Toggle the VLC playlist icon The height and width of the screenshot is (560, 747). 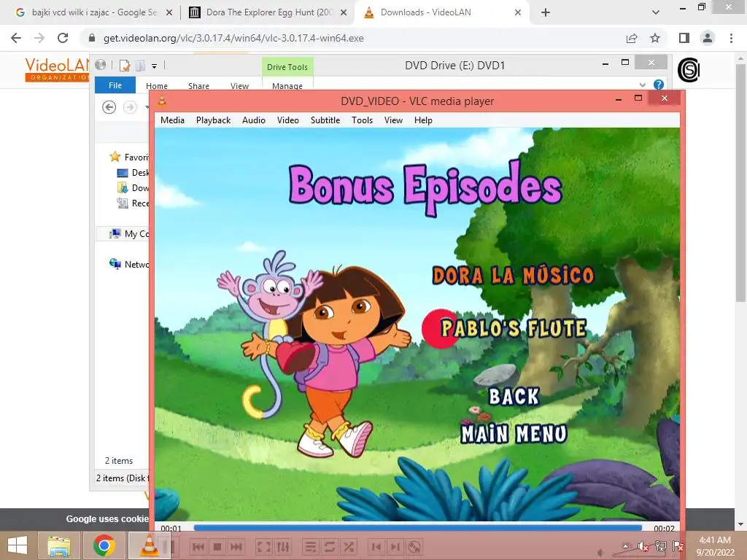[311, 546]
